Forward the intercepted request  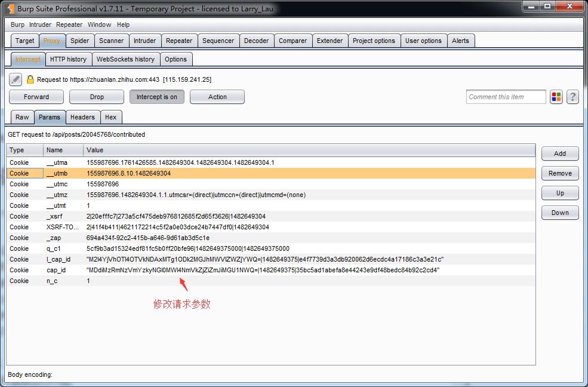click(x=36, y=97)
